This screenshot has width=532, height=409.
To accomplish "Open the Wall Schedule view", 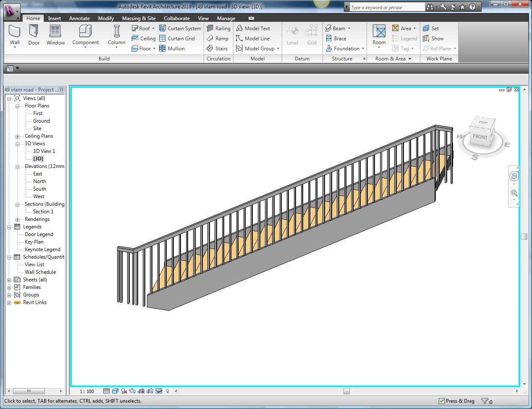I will [40, 272].
